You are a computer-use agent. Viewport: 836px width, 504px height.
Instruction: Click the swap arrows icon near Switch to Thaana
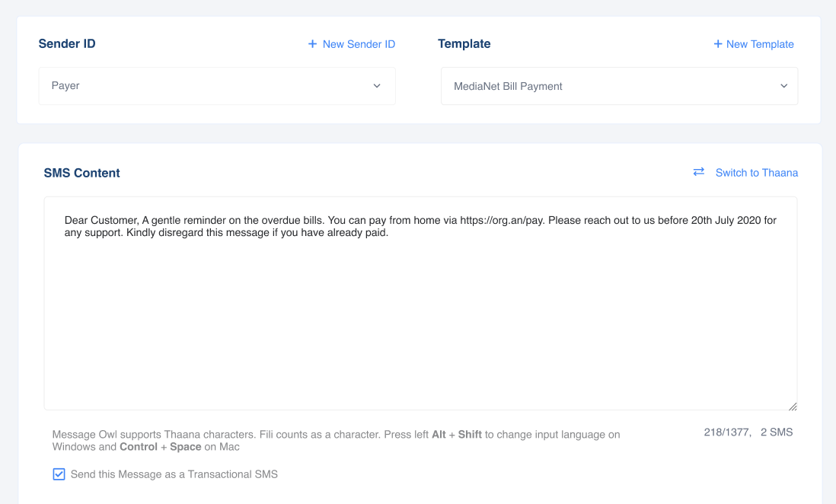point(698,172)
